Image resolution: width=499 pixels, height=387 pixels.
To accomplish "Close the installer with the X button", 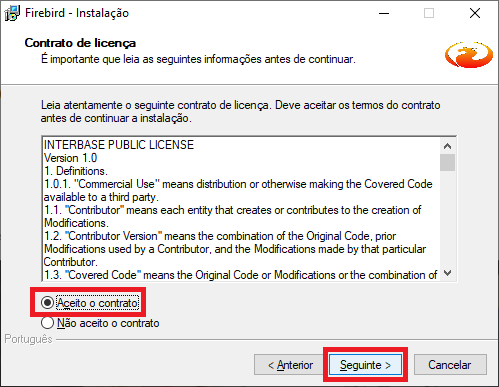I will [x=475, y=13].
